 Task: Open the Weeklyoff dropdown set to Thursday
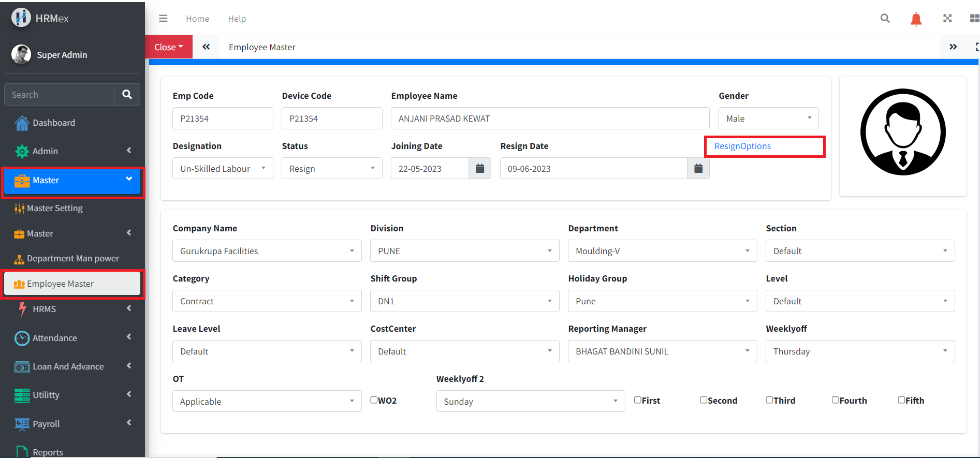pyautogui.click(x=859, y=351)
